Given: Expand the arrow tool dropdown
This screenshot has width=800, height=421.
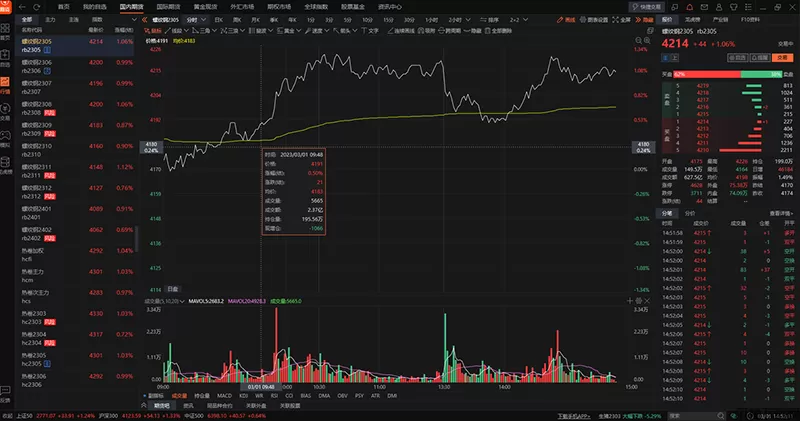Looking at the screenshot, I should (x=356, y=31).
